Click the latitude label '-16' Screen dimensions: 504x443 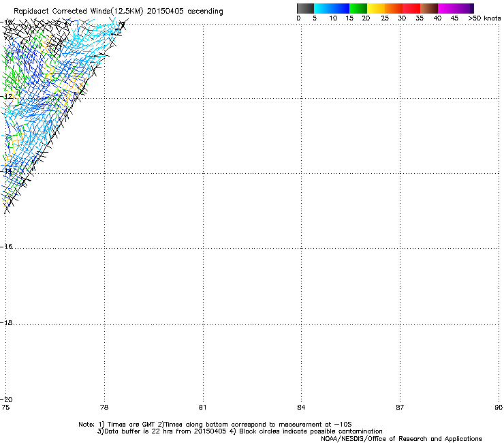7,247
